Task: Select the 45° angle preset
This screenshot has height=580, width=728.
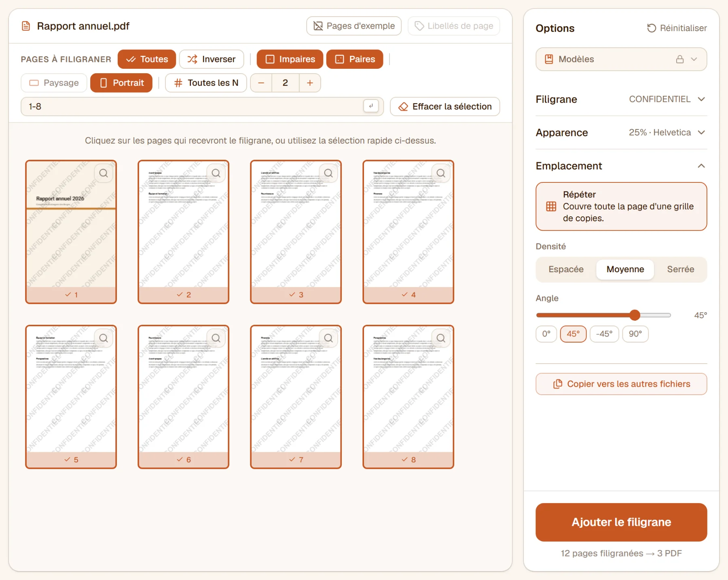Action: pyautogui.click(x=573, y=334)
